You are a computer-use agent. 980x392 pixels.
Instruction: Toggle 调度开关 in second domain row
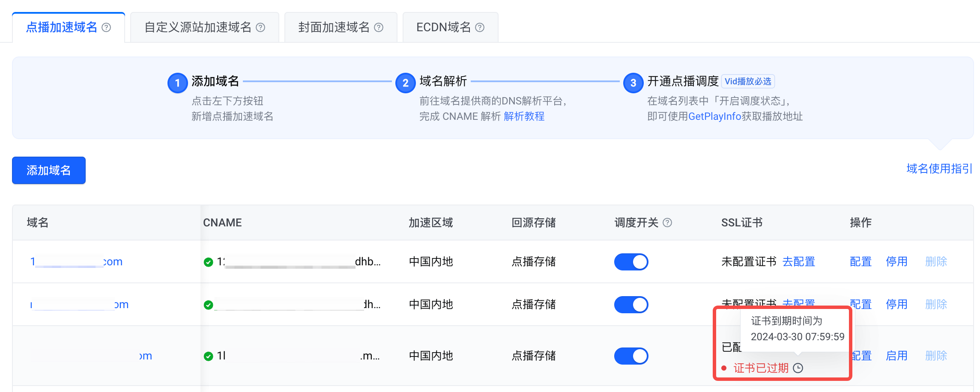(x=631, y=305)
